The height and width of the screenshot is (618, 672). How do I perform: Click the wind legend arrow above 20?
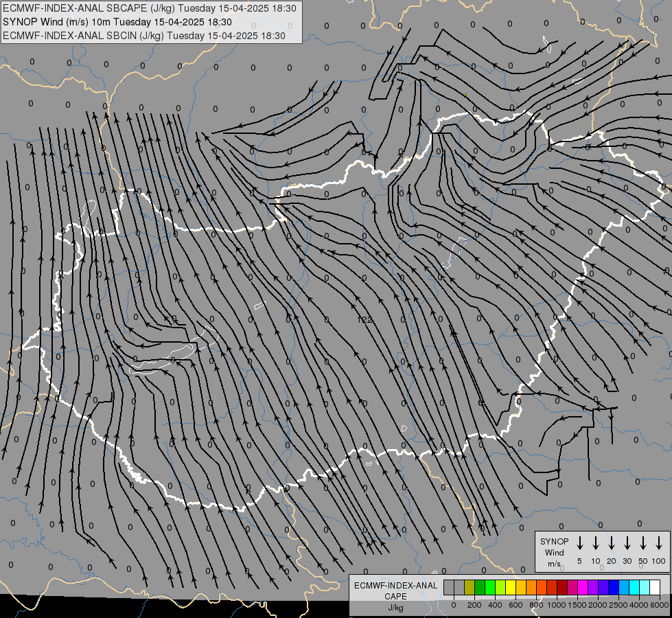(x=612, y=543)
